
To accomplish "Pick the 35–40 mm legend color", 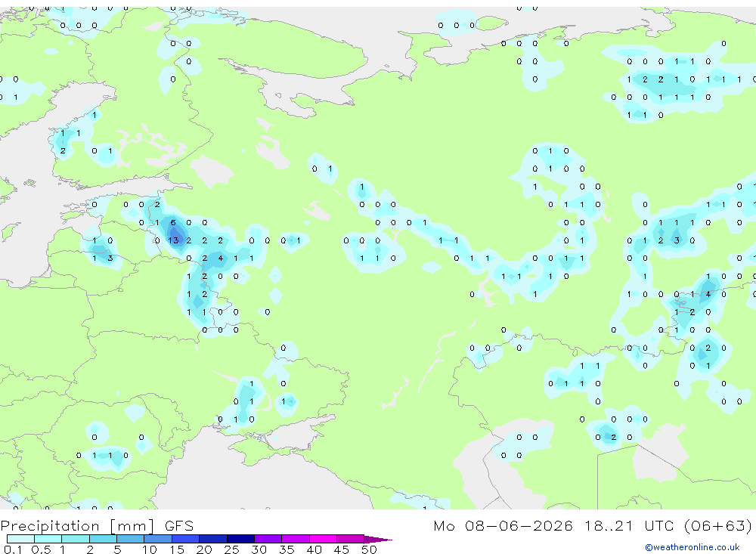I will [x=295, y=539].
